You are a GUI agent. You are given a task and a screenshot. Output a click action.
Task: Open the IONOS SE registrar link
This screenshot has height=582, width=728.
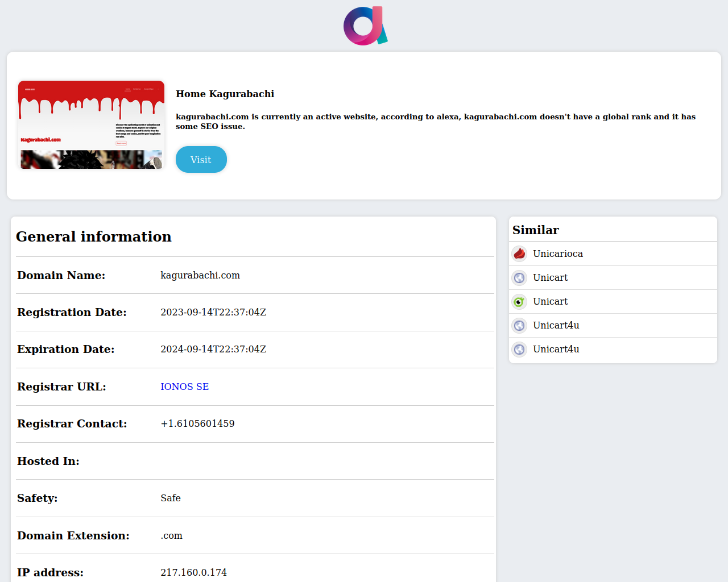(185, 386)
